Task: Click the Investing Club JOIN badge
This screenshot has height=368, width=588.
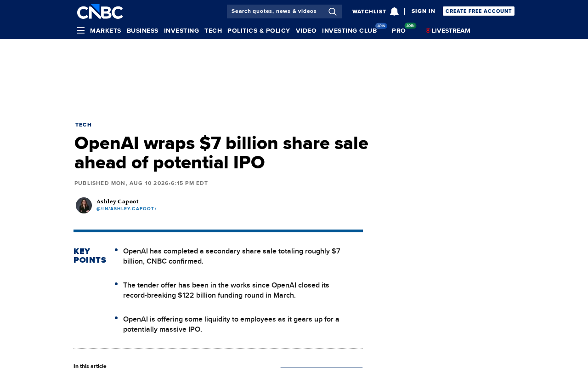Action: tap(381, 26)
